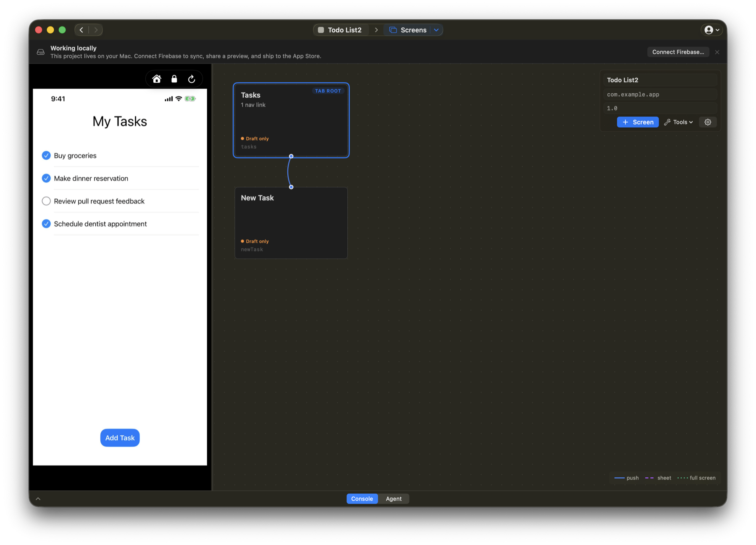
Task: Lock the simulator with lock icon
Action: (x=174, y=79)
